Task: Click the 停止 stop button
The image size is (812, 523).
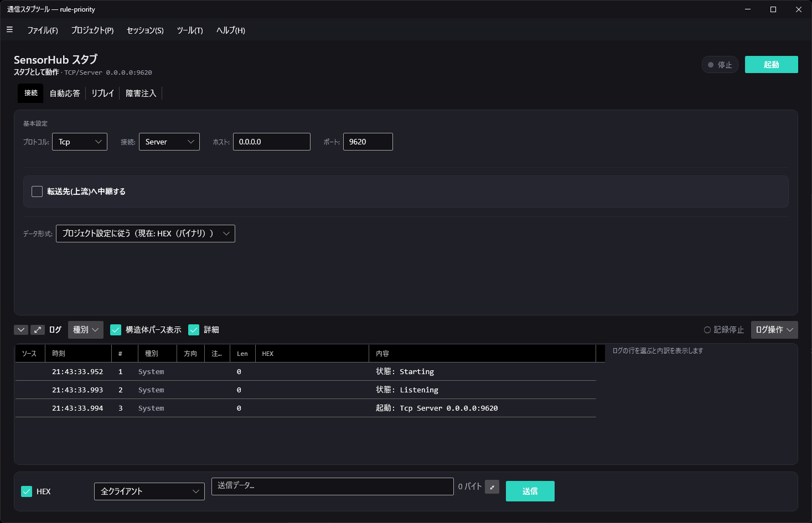Action: [720, 65]
